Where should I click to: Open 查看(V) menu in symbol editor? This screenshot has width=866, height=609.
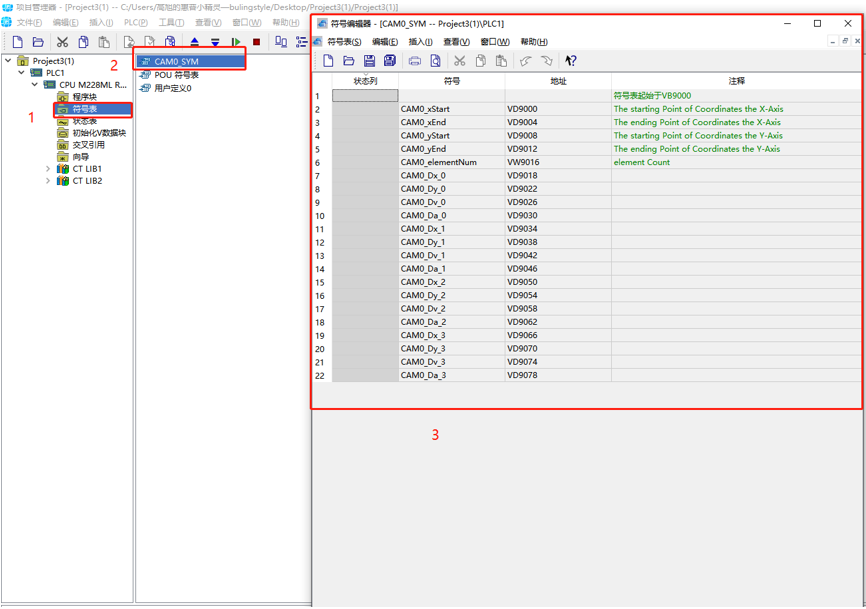456,42
